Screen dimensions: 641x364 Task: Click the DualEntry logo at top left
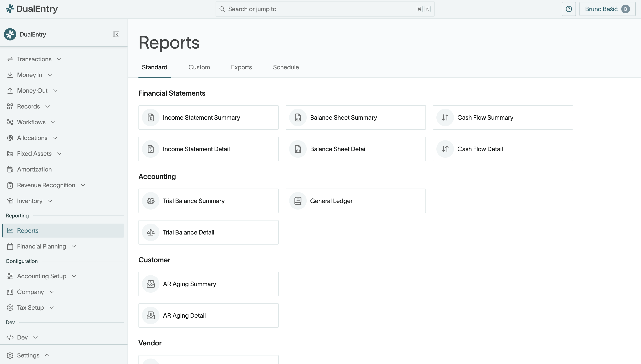pos(32,9)
